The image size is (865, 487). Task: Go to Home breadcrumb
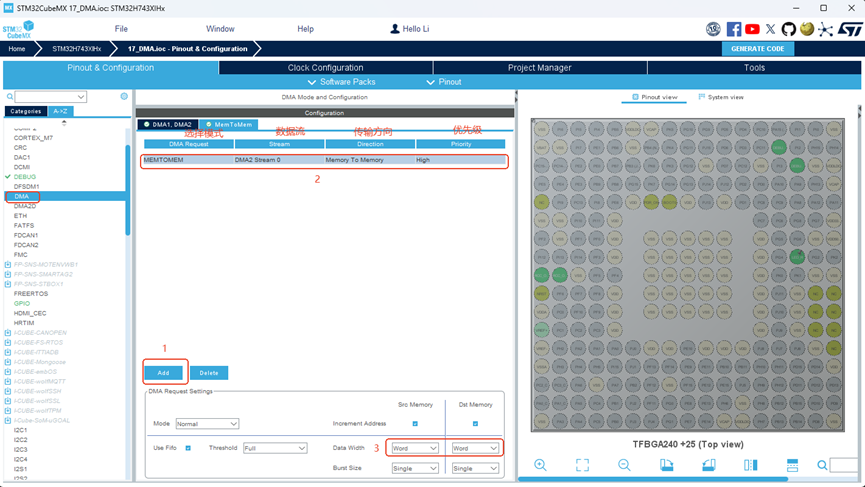pyautogui.click(x=17, y=49)
